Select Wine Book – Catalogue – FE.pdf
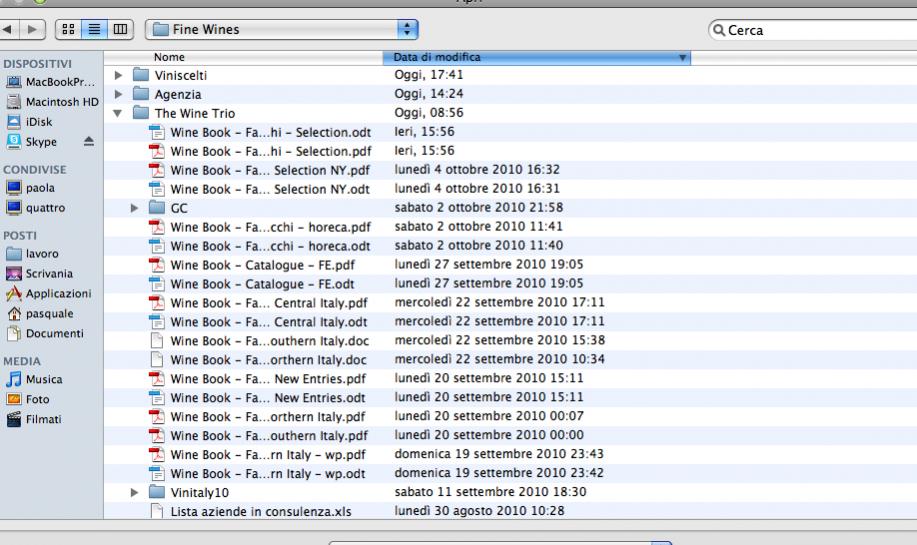The width and height of the screenshot is (917, 545). (252, 265)
